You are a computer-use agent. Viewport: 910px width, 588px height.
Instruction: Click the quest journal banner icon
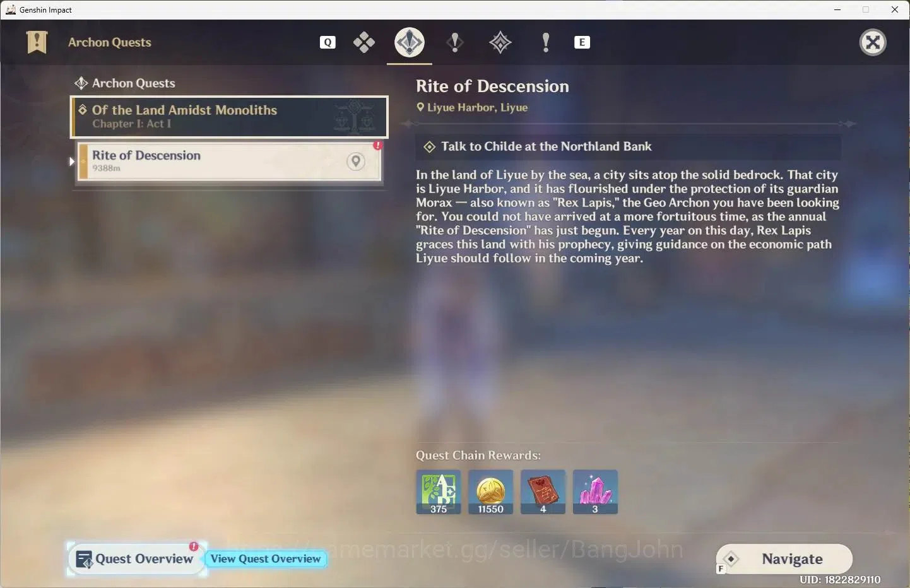(x=37, y=42)
